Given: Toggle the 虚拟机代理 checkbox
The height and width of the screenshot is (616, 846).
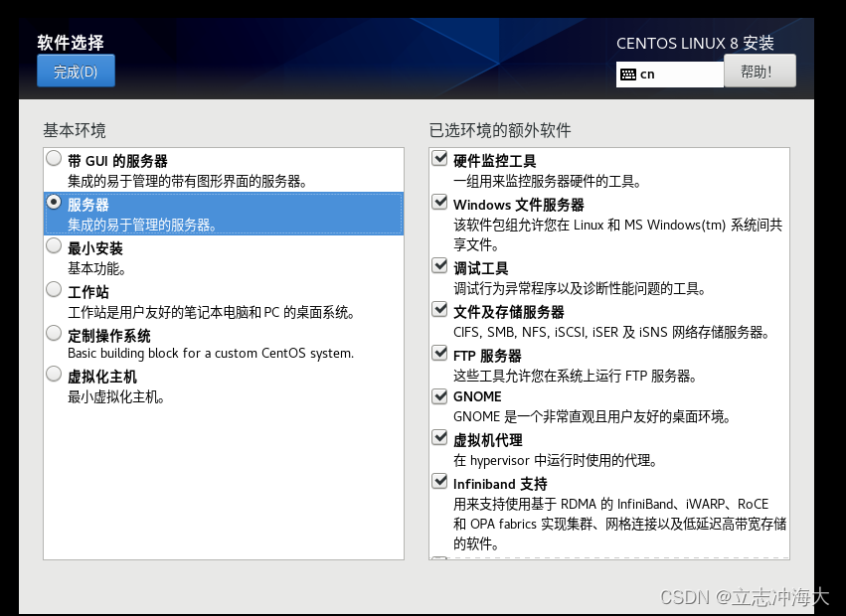Looking at the screenshot, I should (439, 437).
